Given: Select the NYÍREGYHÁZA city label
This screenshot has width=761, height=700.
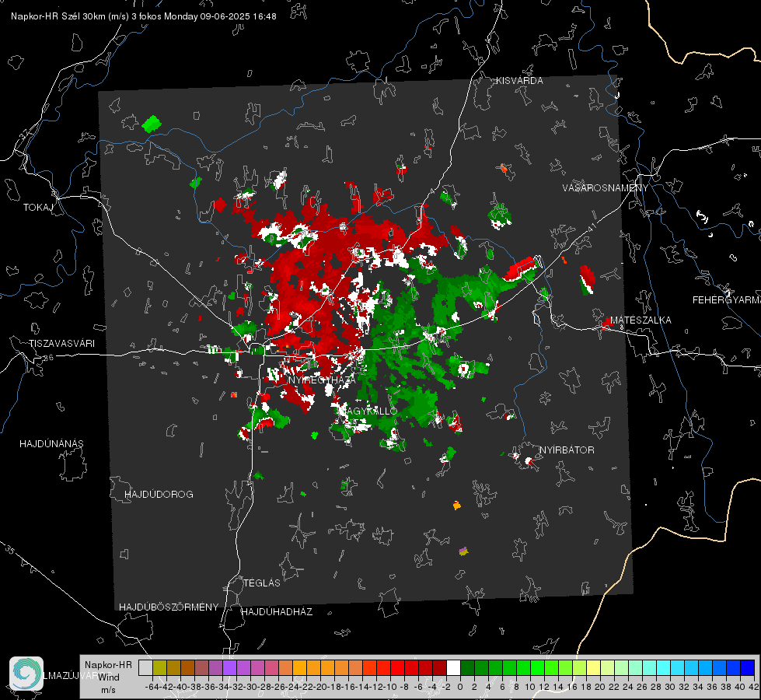Looking at the screenshot, I should (x=322, y=380).
